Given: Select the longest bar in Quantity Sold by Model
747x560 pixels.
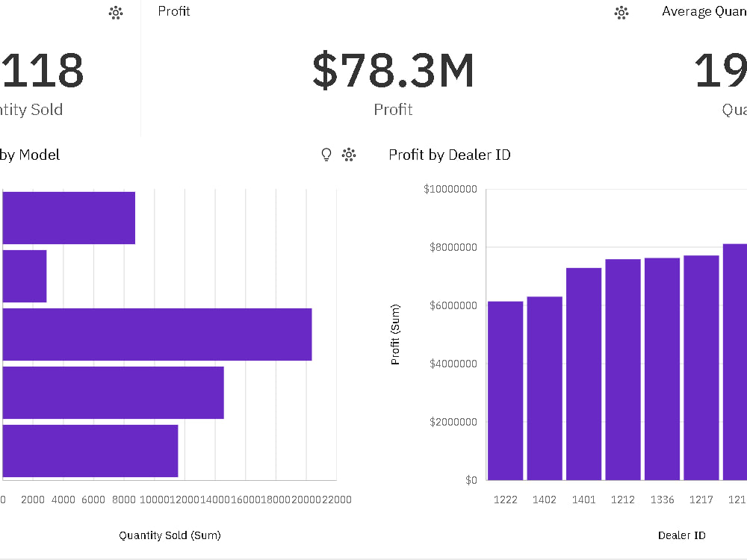Looking at the screenshot, I should click(x=157, y=334).
